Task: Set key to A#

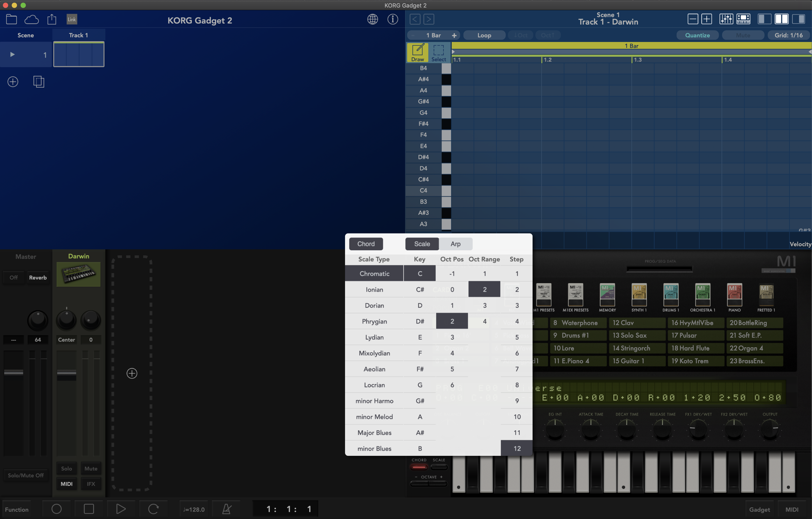Action: [420, 433]
